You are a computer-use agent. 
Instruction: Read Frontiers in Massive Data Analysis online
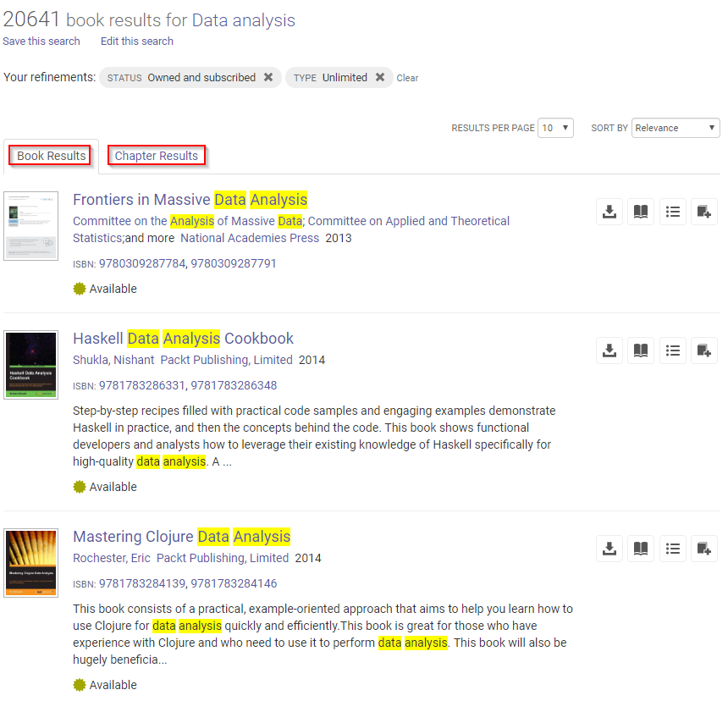[x=641, y=212]
